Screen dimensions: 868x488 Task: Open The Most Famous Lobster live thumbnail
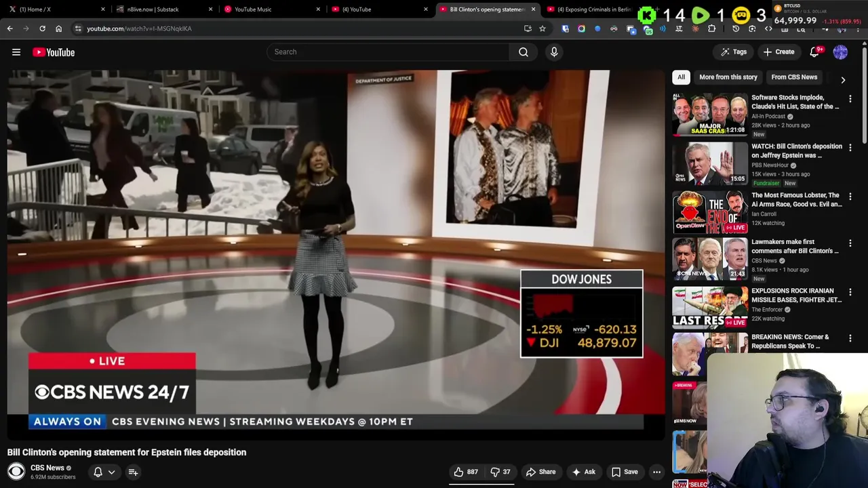point(710,212)
